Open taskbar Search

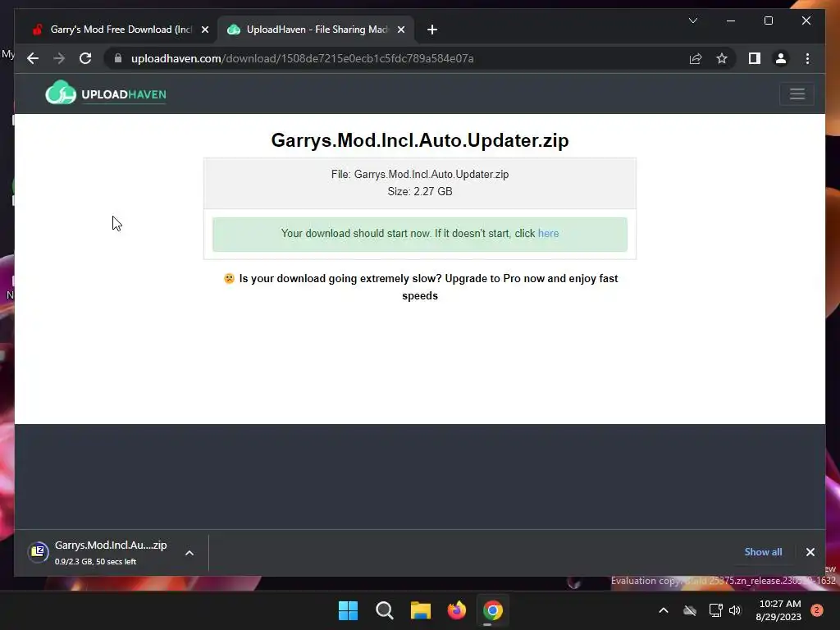384,610
